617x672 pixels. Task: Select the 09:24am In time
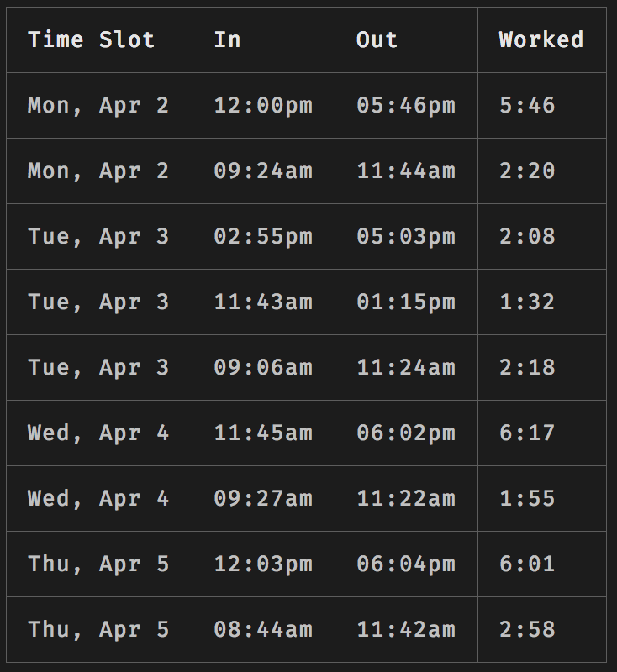pyautogui.click(x=263, y=171)
